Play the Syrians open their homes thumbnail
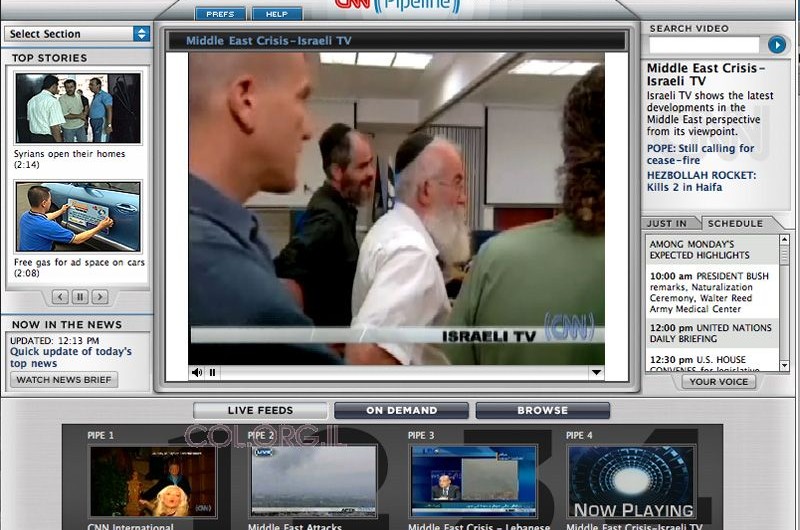Image resolution: width=800 pixels, height=530 pixels. click(x=78, y=108)
